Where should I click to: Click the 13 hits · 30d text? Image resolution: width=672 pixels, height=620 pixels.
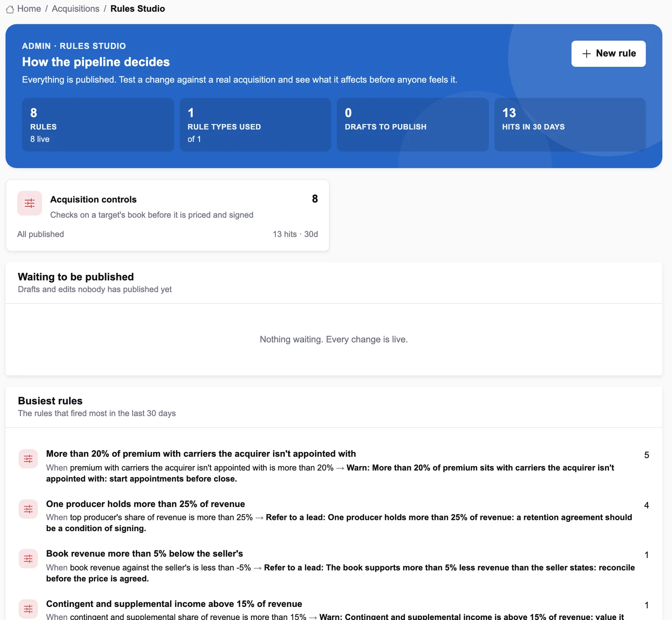[x=295, y=234]
